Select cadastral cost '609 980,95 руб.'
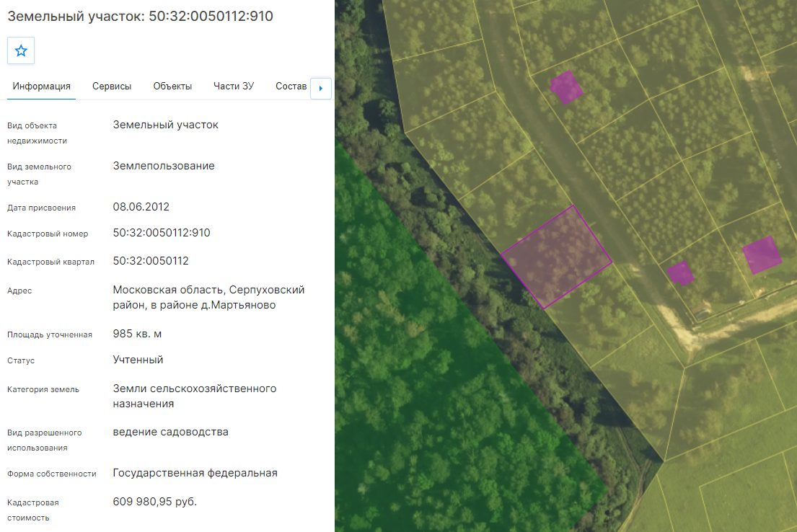The image size is (797, 532). [x=155, y=502]
